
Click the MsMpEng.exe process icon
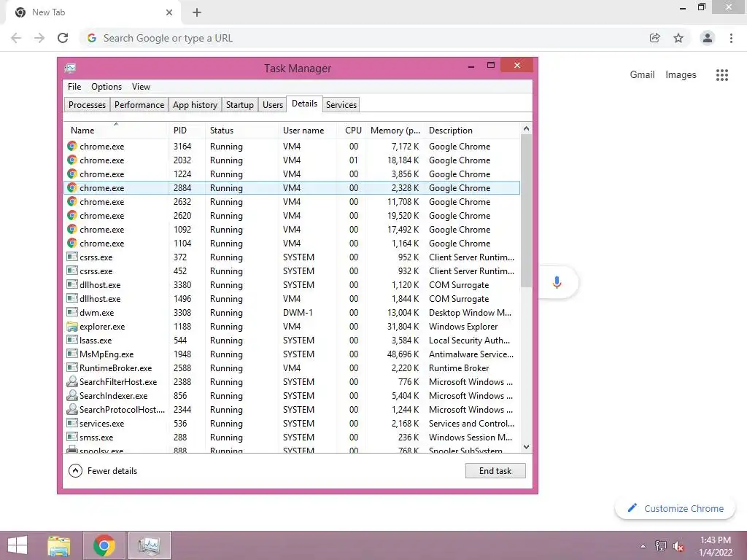coord(72,354)
